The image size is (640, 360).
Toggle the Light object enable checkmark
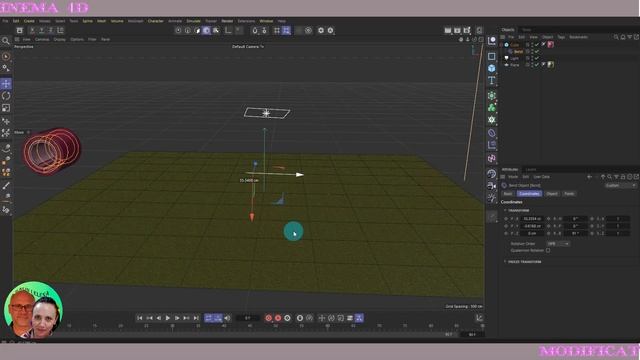[537, 58]
